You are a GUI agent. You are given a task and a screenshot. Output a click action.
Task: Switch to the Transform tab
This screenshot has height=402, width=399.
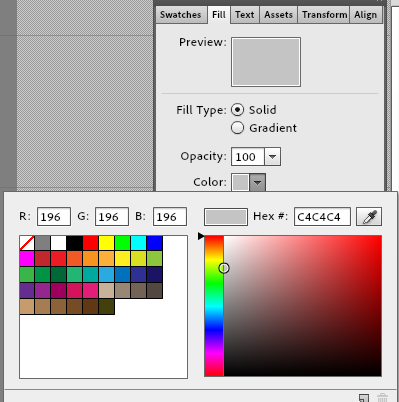click(324, 15)
